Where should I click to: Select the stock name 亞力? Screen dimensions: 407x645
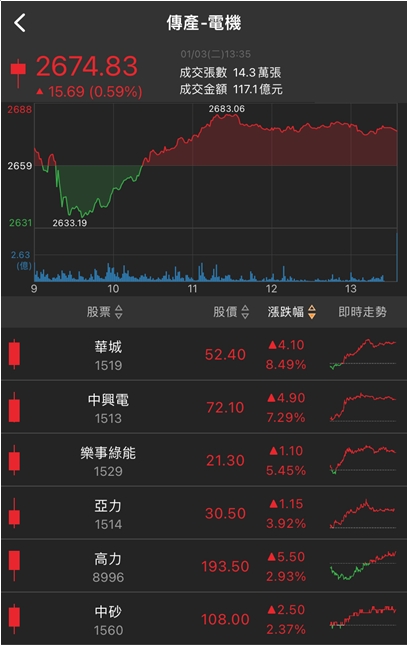pos(108,506)
